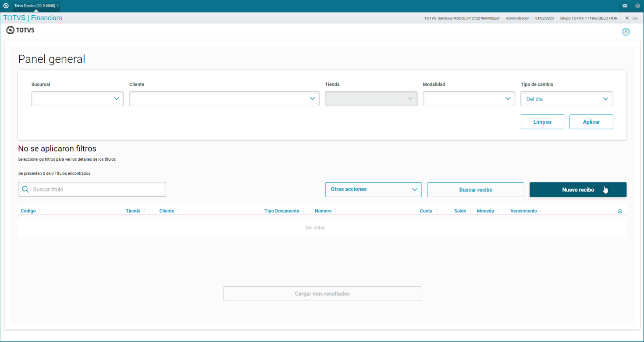Sort by Número column arrows
The height and width of the screenshot is (342, 644).
tap(336, 211)
